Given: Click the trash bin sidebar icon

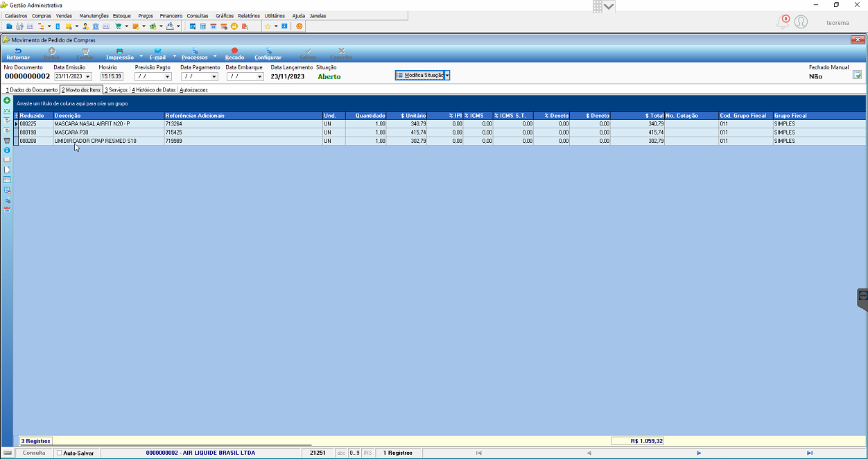Looking at the screenshot, I should point(7,140).
